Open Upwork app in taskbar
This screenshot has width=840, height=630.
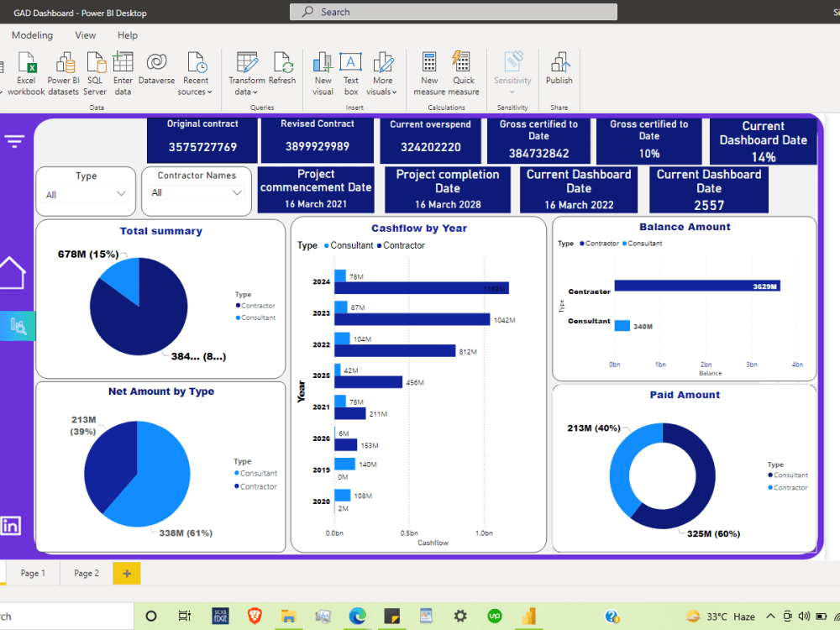click(x=495, y=616)
